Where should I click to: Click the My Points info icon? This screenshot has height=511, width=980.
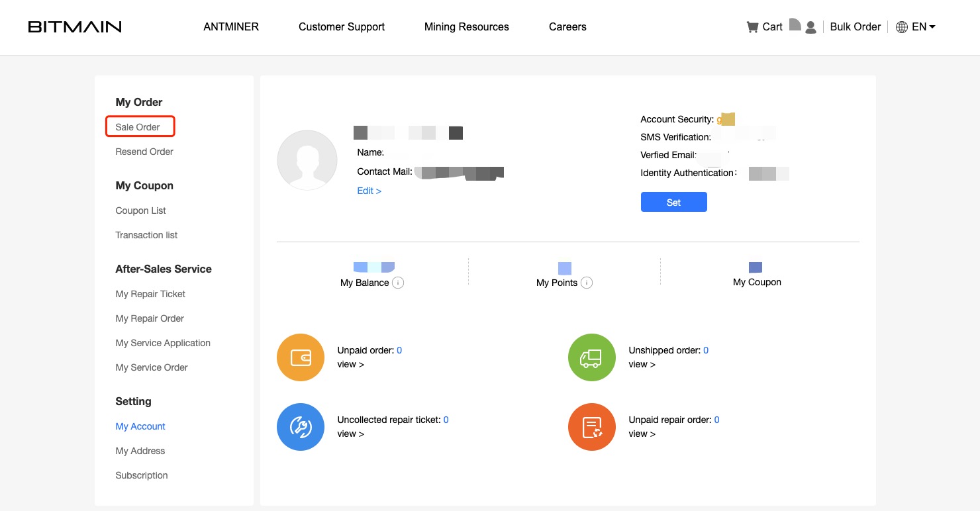coord(587,283)
